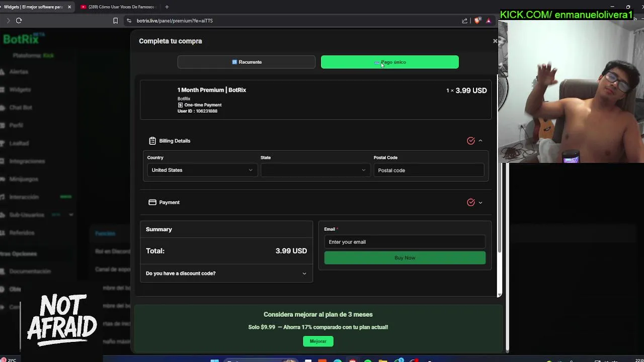Close the Completa tu compra dialog
644x362 pixels.
tap(495, 41)
